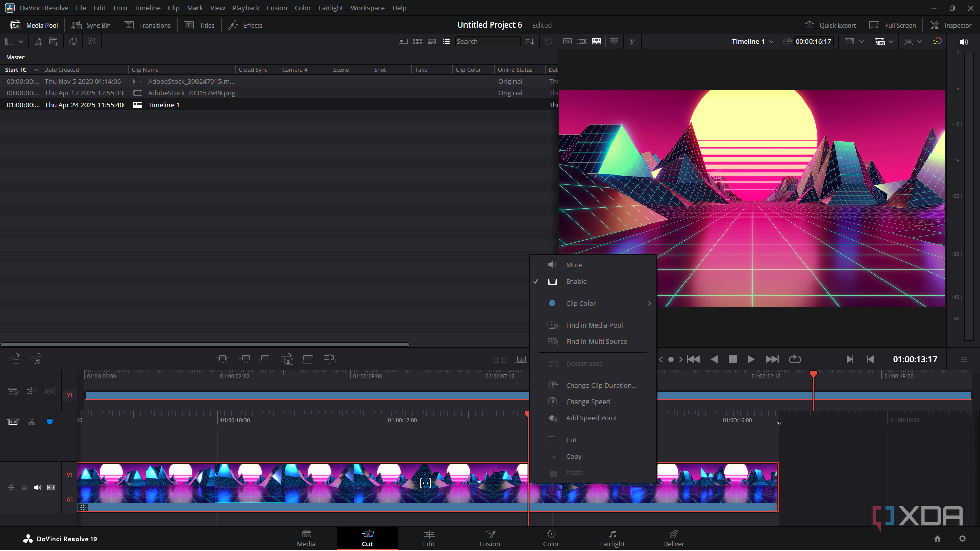Click the play button in viewer
This screenshot has height=551, width=980.
(751, 359)
